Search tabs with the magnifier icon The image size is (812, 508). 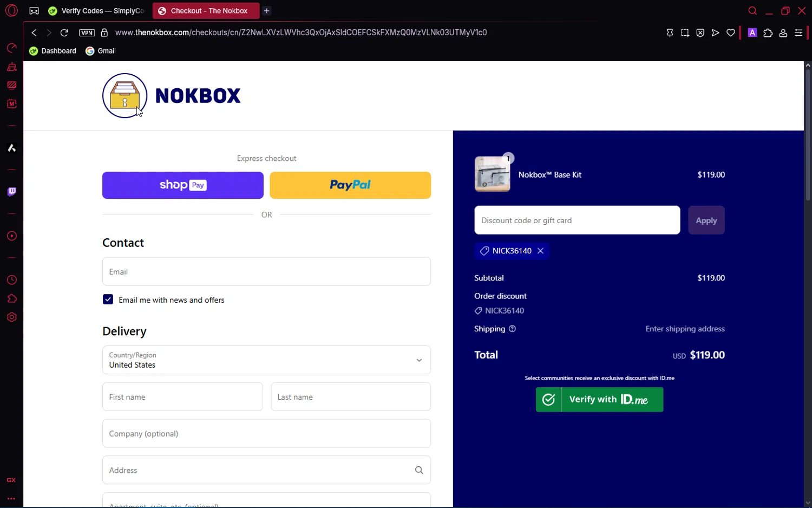pyautogui.click(x=752, y=11)
